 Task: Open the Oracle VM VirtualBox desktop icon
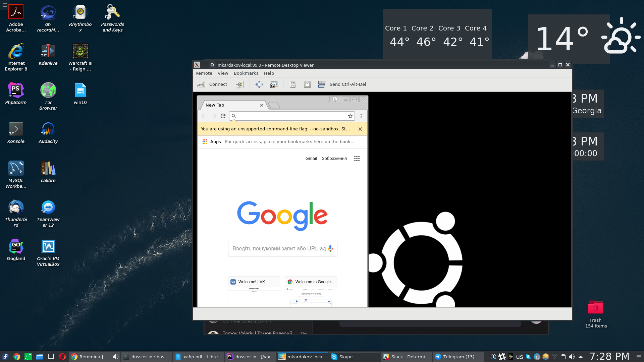[48, 253]
